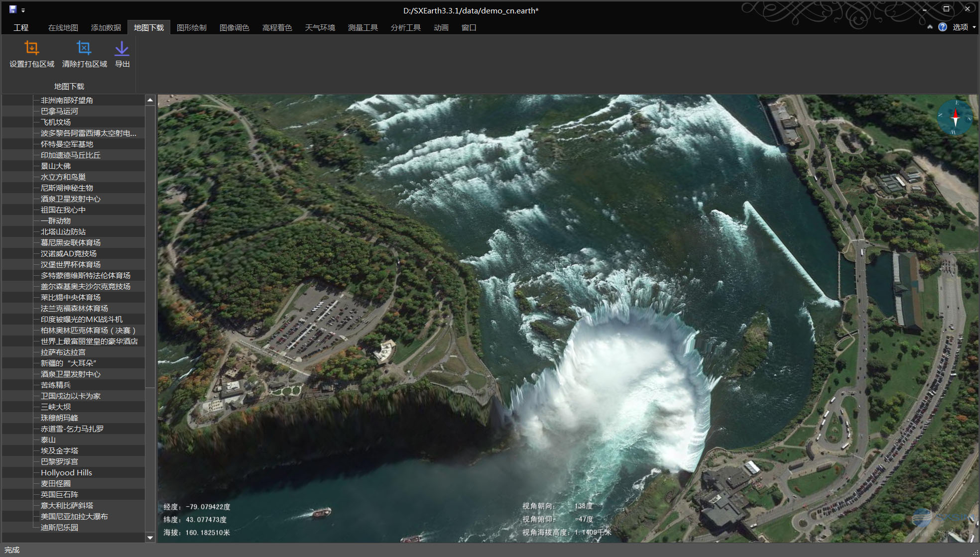Click the 导出 download arrow icon
Viewport: 980px width, 557px height.
122,48
